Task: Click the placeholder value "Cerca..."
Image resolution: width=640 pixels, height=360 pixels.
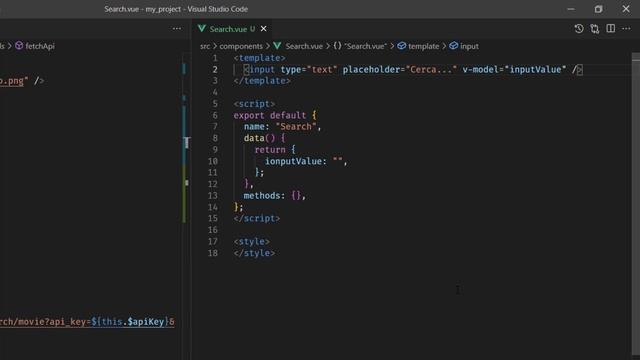Action: [431, 69]
